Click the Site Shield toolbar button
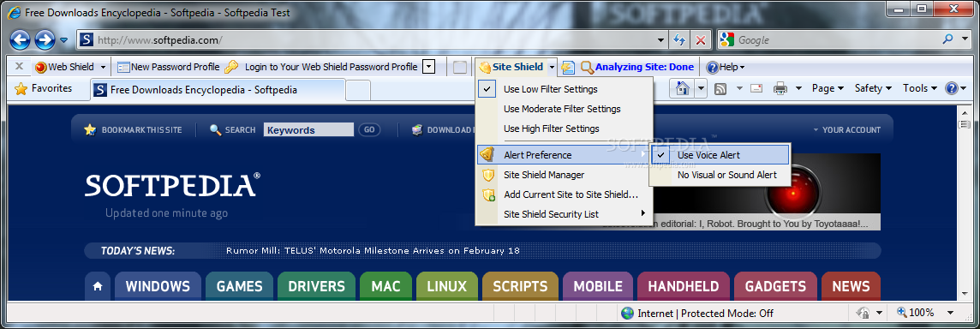Screen dimensions: 980x329 [511, 67]
